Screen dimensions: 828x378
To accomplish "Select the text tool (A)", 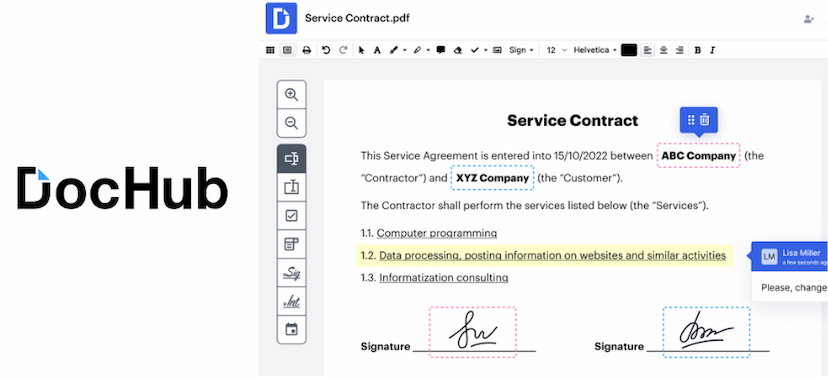I will (377, 50).
